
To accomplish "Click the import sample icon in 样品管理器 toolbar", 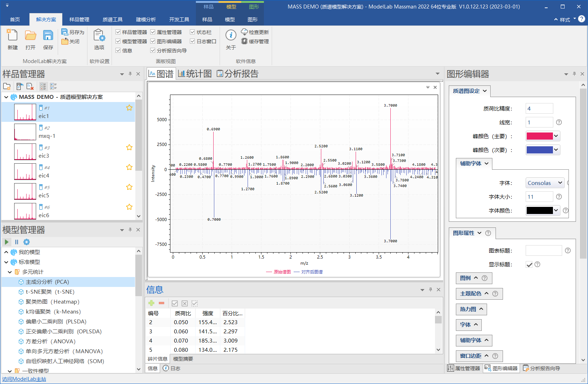I will point(19,86).
